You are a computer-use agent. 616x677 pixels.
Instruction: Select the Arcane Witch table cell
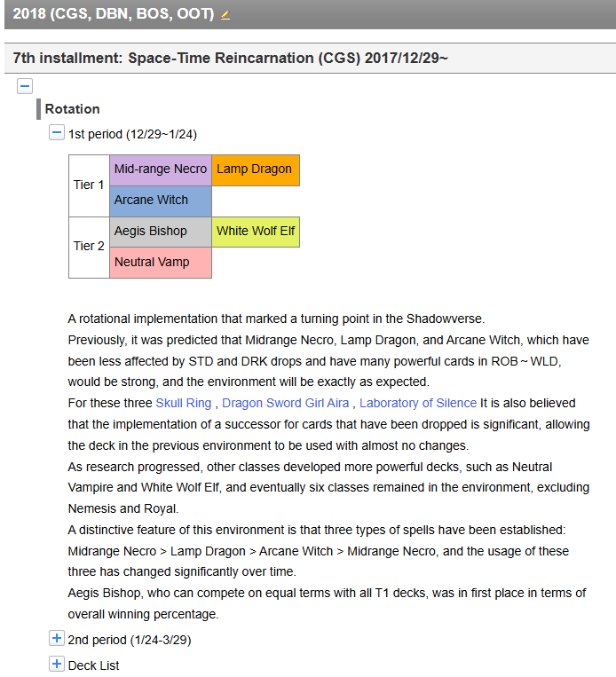tap(161, 201)
